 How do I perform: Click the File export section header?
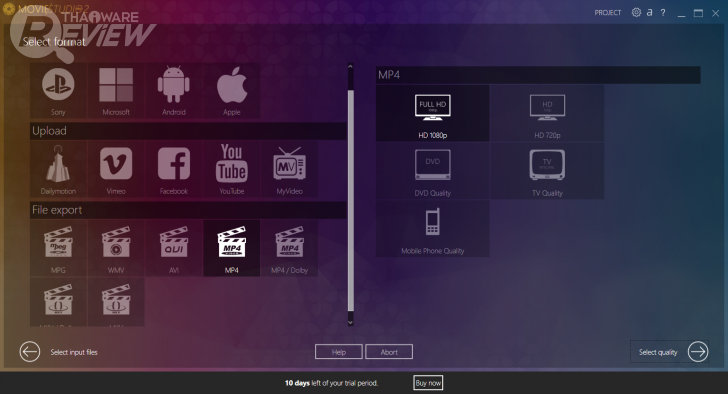(188, 210)
